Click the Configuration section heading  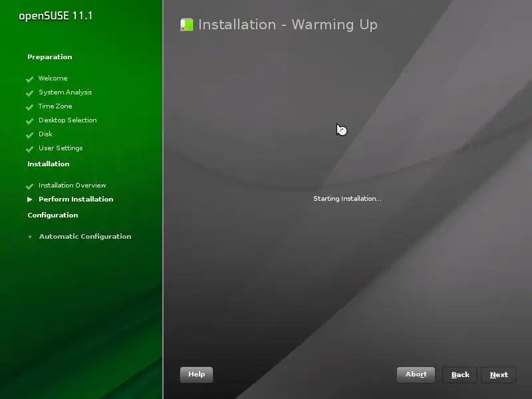[53, 215]
